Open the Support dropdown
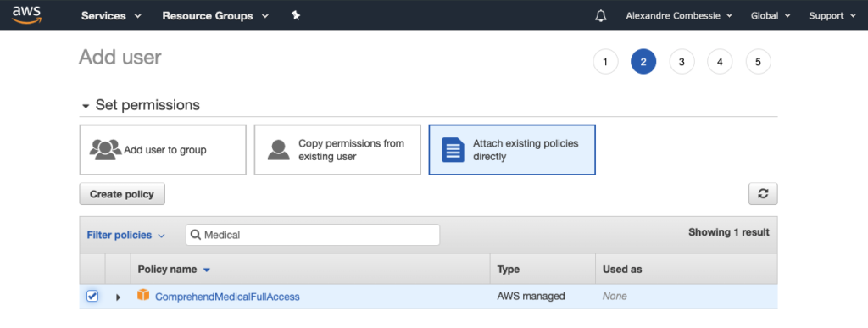The image size is (868, 328). coord(832,16)
